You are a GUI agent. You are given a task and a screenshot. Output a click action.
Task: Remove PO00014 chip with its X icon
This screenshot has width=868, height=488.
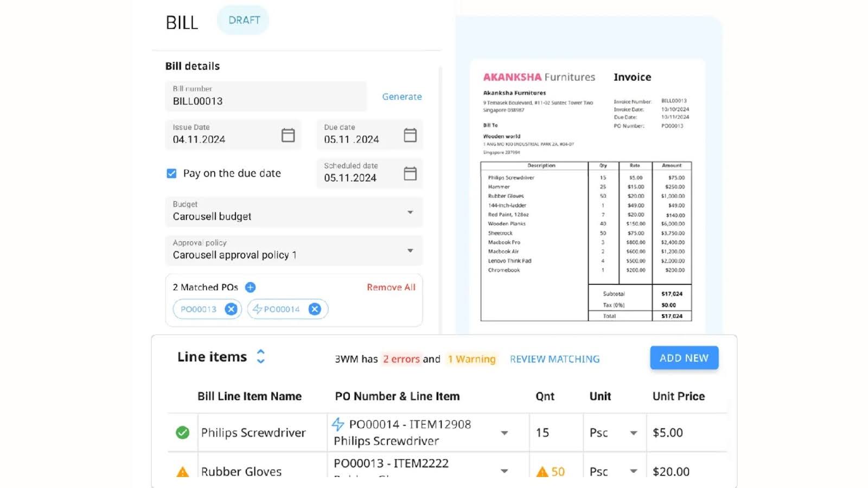click(x=315, y=309)
